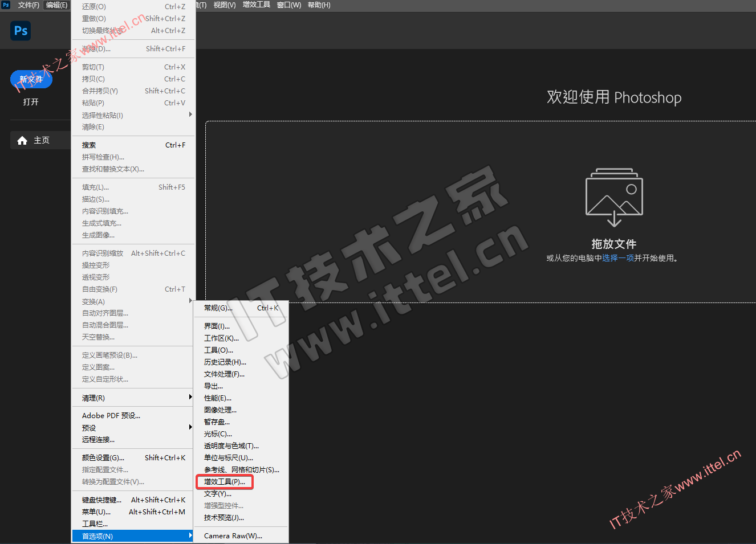Select 暂存盘... in preferences submenu
The height and width of the screenshot is (544, 756).
[241, 422]
